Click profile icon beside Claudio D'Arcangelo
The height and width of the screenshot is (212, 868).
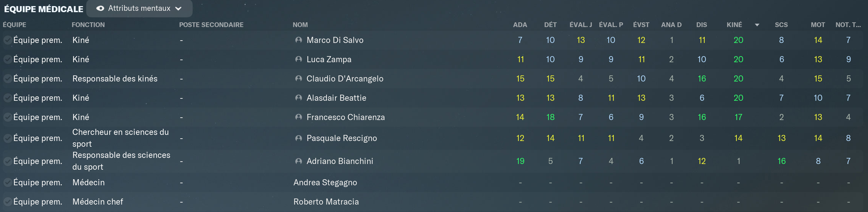[298, 78]
